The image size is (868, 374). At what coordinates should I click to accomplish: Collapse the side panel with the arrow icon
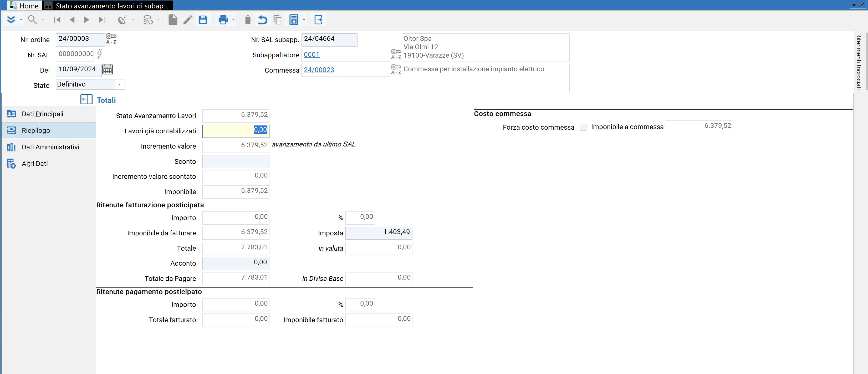(86, 99)
